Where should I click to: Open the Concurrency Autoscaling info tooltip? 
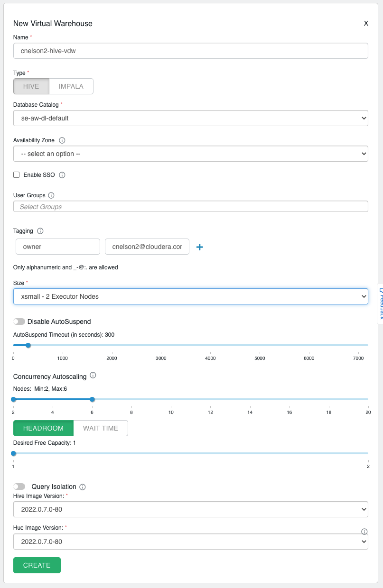[x=93, y=376]
